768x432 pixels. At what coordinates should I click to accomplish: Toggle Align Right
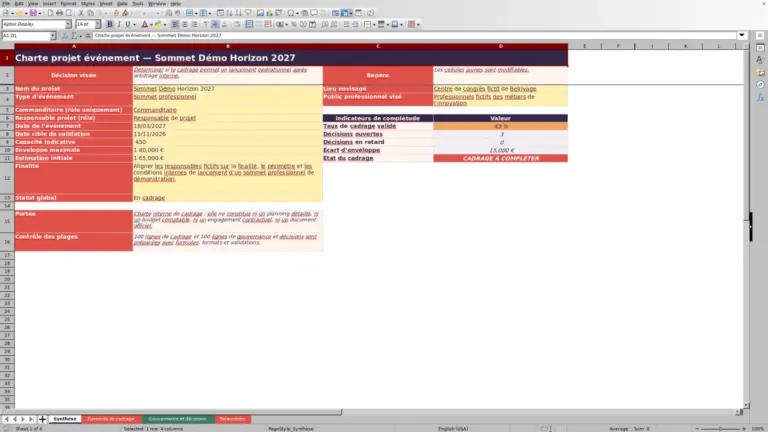coord(194,24)
